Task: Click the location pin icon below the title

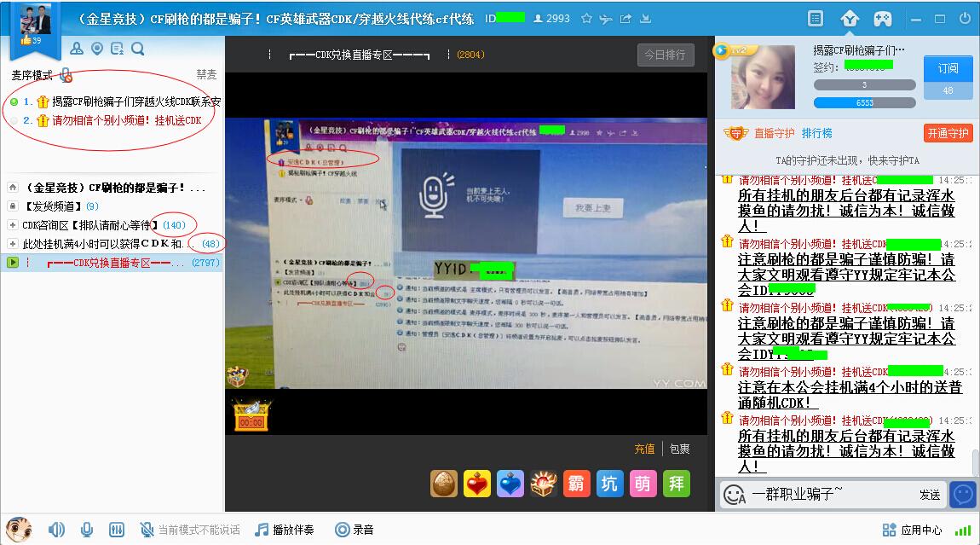Action: 97,48
